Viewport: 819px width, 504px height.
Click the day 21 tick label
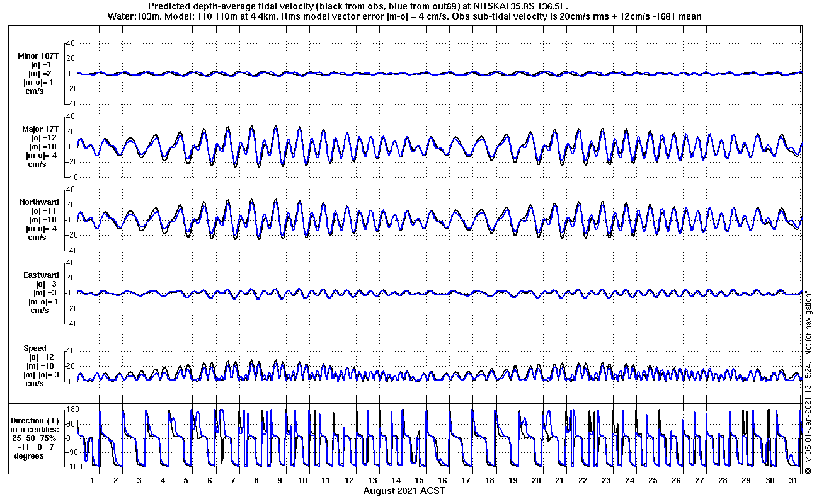click(559, 480)
